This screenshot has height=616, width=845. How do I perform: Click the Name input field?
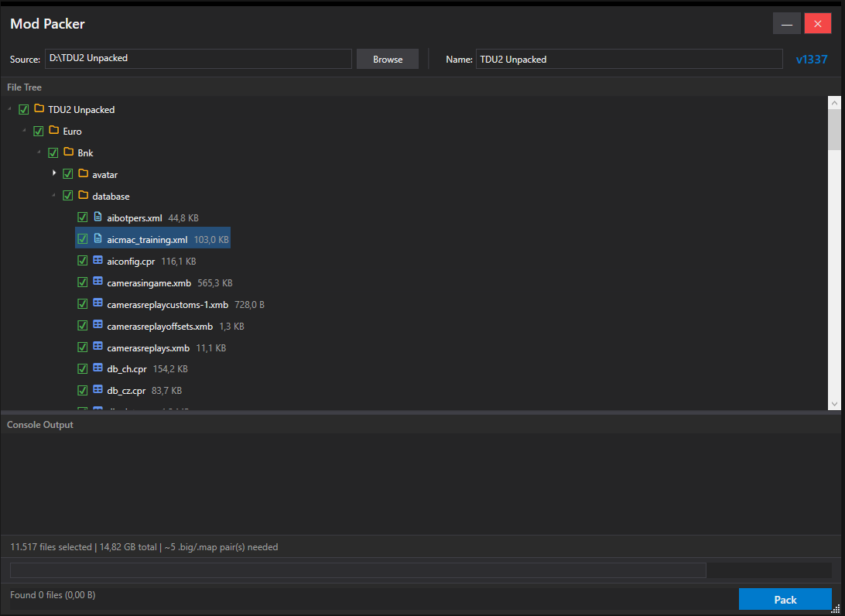(629, 59)
